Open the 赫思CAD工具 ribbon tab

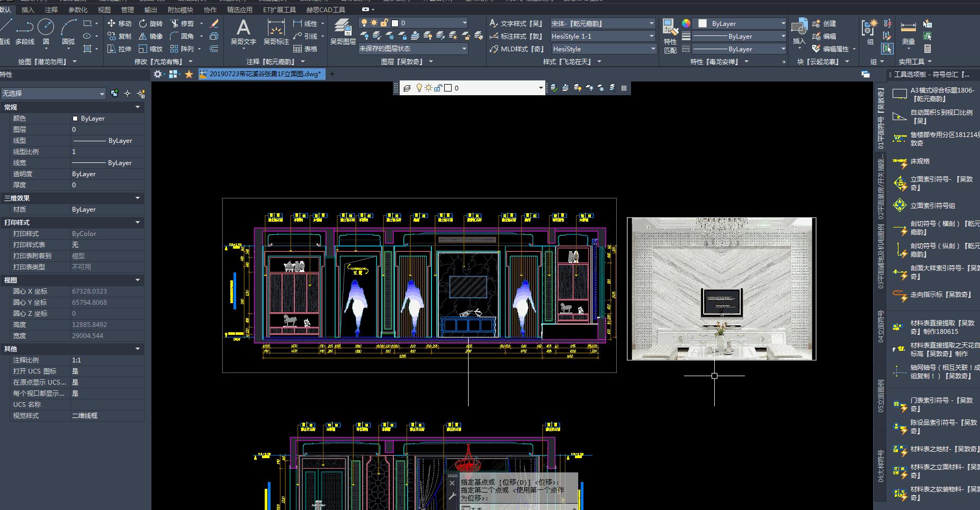click(326, 10)
